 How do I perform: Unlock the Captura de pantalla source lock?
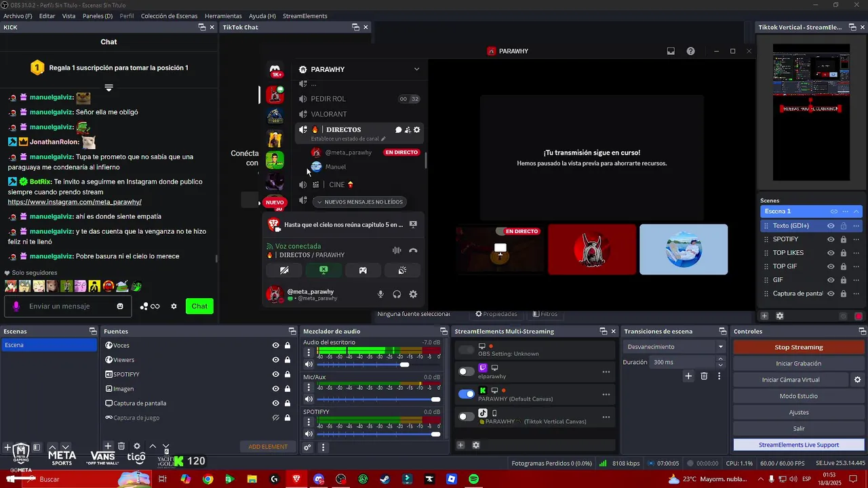point(288,403)
